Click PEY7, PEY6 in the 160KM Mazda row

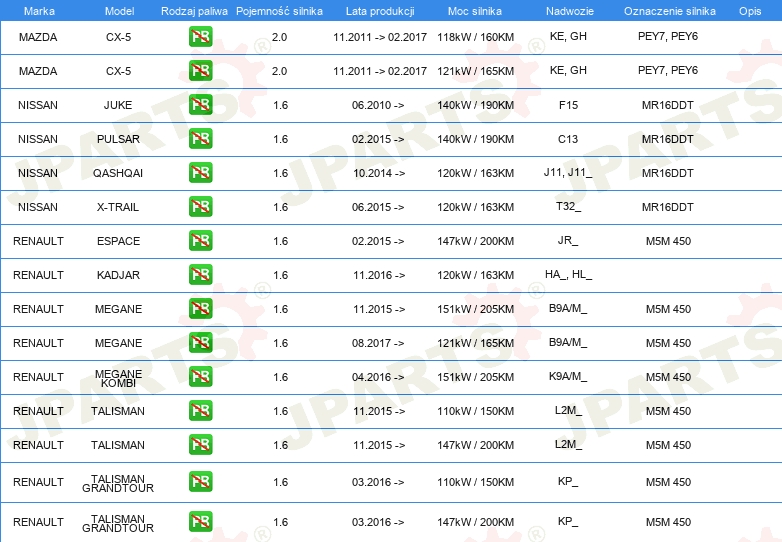point(668,36)
